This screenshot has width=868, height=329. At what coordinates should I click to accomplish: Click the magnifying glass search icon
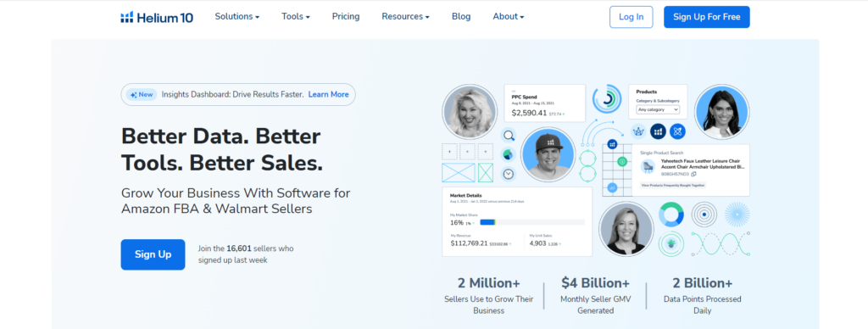[509, 135]
